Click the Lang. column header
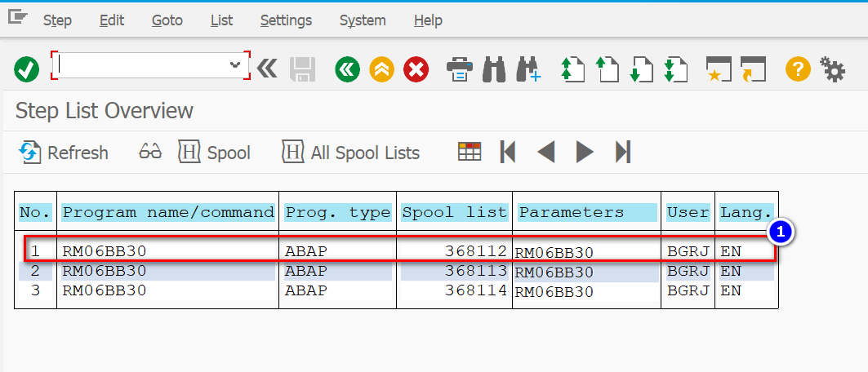This screenshot has height=372, width=868. [x=746, y=212]
